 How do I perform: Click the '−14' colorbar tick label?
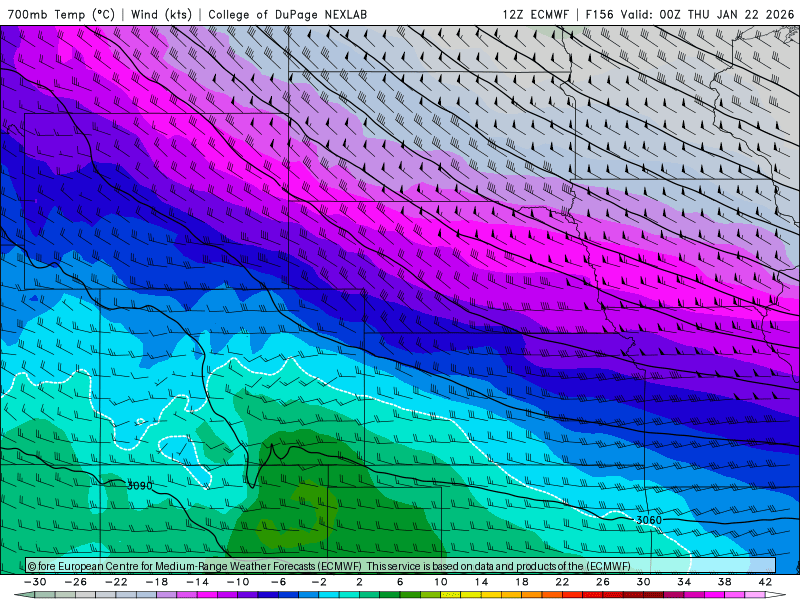click(197, 582)
